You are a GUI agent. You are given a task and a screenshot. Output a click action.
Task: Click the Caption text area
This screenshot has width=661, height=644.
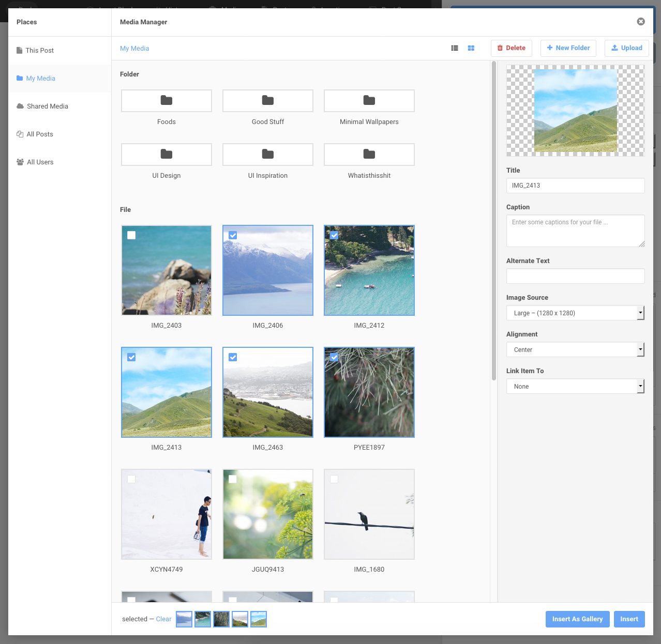pos(576,231)
